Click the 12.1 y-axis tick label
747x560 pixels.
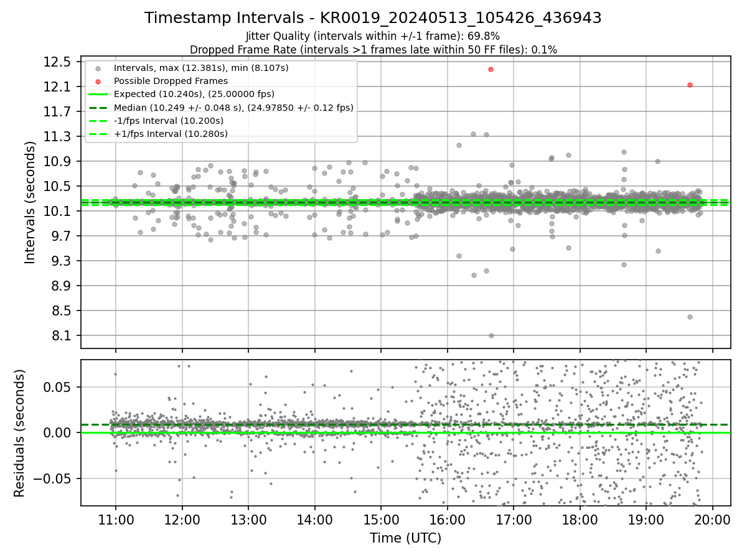point(58,87)
